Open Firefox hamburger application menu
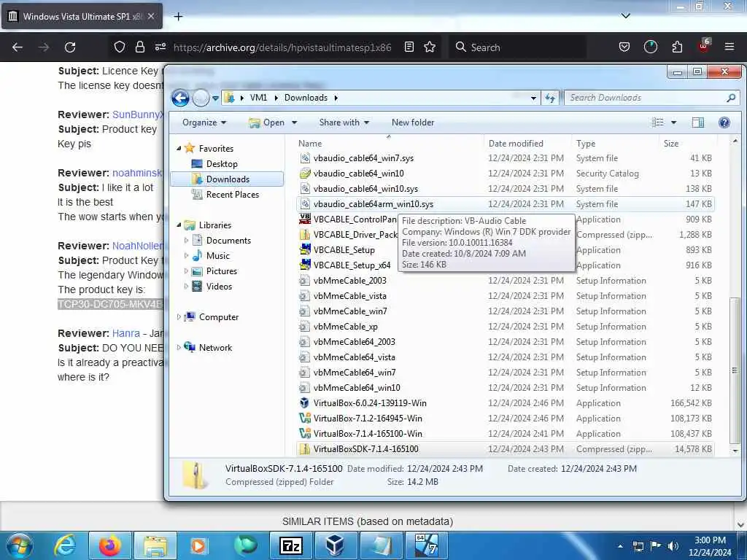This screenshot has width=747, height=560. [x=729, y=47]
